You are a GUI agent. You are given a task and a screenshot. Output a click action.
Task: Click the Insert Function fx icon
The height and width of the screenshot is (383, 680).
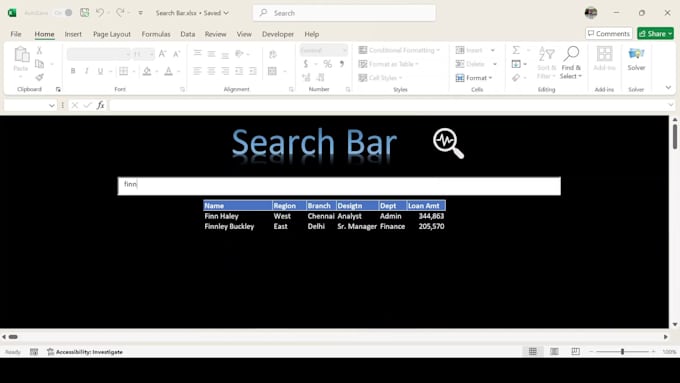point(101,105)
